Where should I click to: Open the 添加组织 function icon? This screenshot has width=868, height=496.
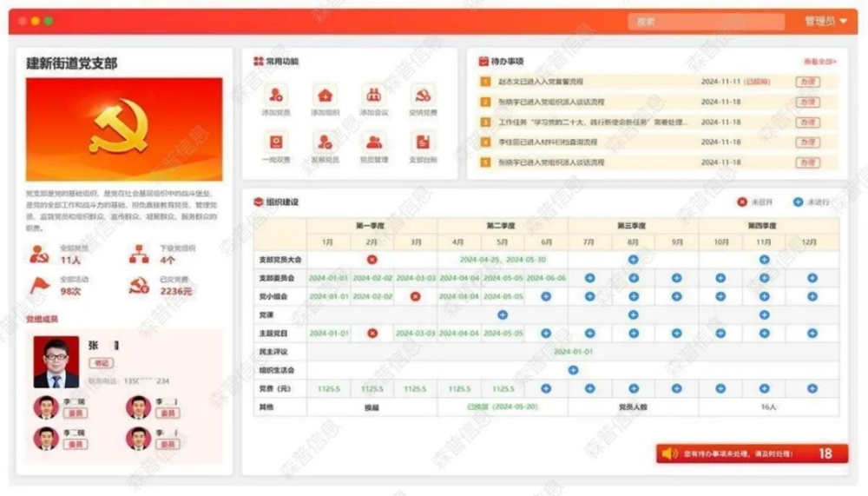tap(325, 96)
